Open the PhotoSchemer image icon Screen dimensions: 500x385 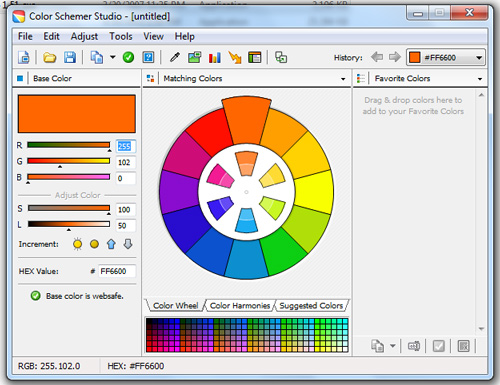195,57
